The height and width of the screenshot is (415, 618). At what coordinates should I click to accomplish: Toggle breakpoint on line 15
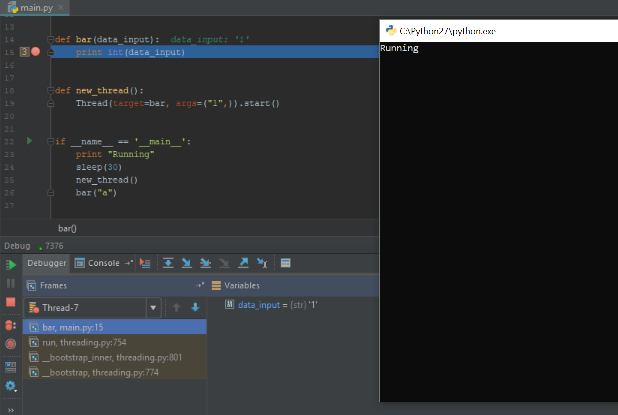pos(36,52)
